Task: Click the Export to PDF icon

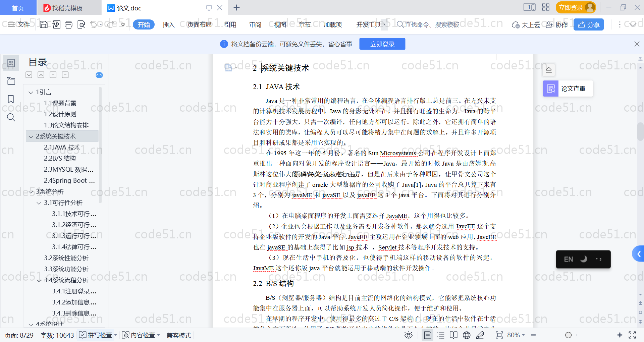Action: coord(56,24)
